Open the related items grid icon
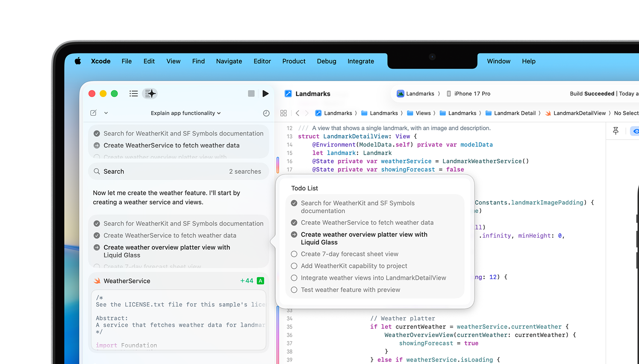Image resolution: width=639 pixels, height=364 pixels. (x=283, y=113)
